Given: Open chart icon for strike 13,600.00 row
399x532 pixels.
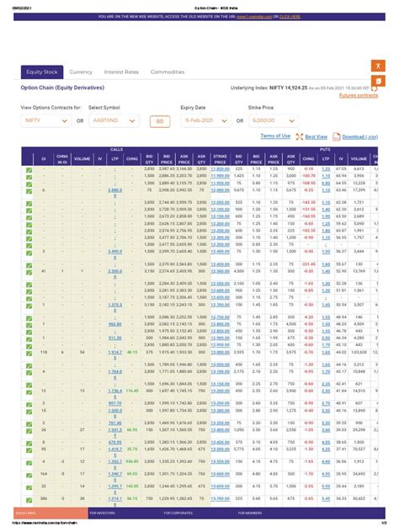Looking at the screenshot, I should pos(29,475).
